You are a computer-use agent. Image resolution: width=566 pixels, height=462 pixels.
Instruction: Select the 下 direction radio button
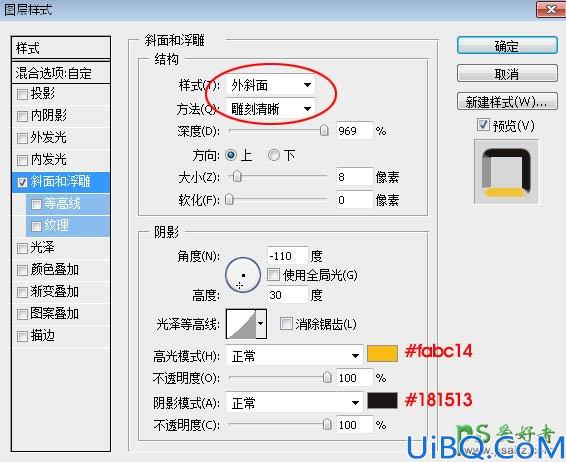(274, 155)
